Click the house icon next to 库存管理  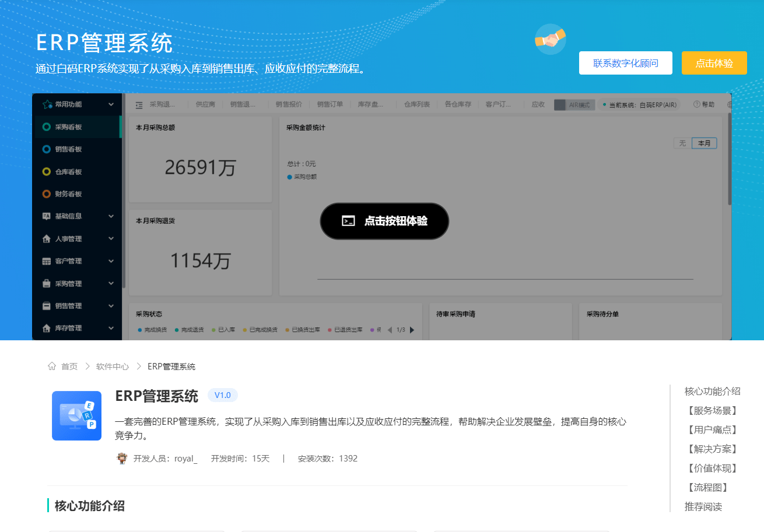(47, 328)
